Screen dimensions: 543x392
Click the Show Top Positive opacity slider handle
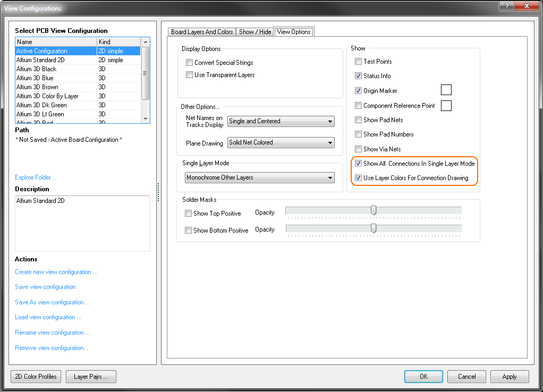click(x=374, y=210)
